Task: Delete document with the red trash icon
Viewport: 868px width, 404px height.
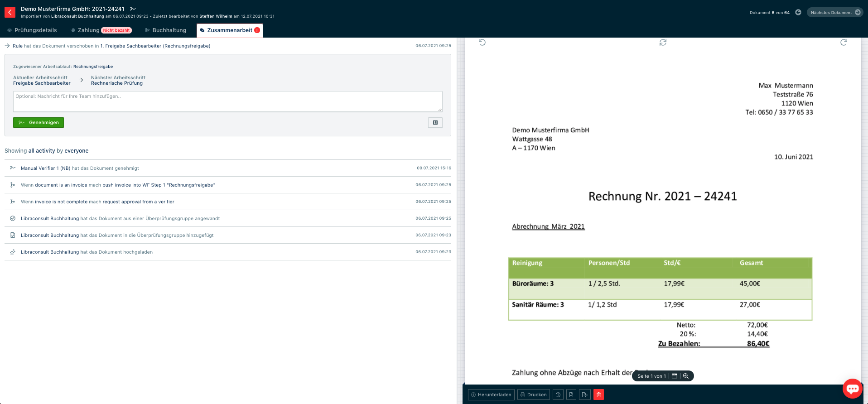Action: click(598, 394)
